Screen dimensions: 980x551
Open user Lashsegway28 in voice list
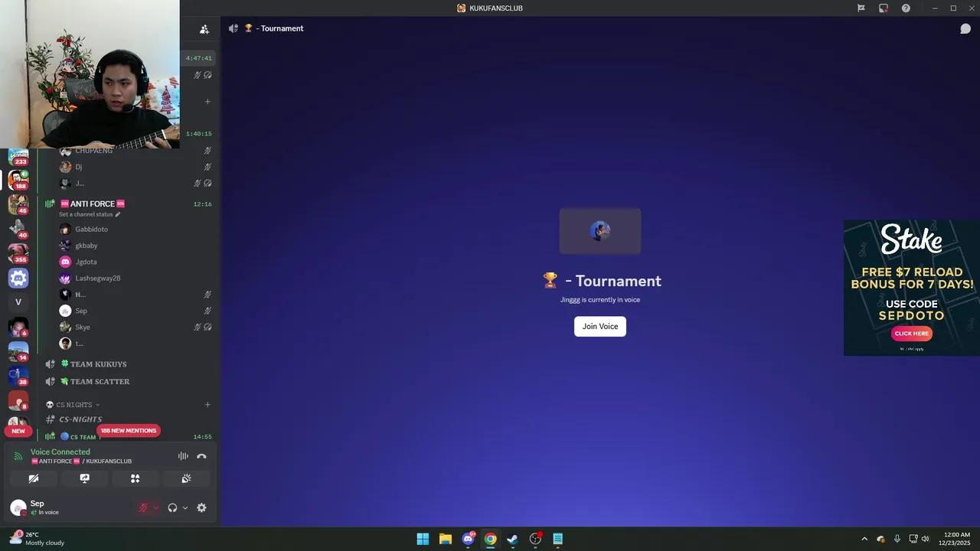(97, 278)
